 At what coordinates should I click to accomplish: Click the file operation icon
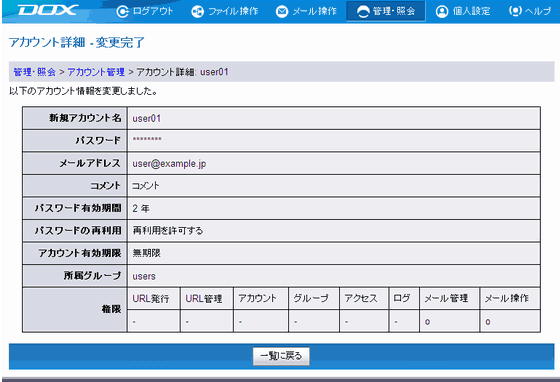coord(198,11)
